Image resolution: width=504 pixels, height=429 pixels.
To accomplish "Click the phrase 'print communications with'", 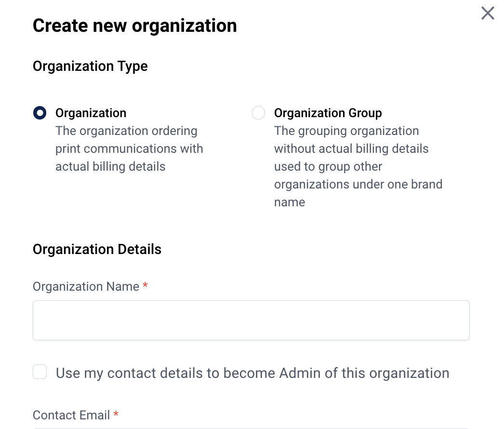I will coord(129,149).
